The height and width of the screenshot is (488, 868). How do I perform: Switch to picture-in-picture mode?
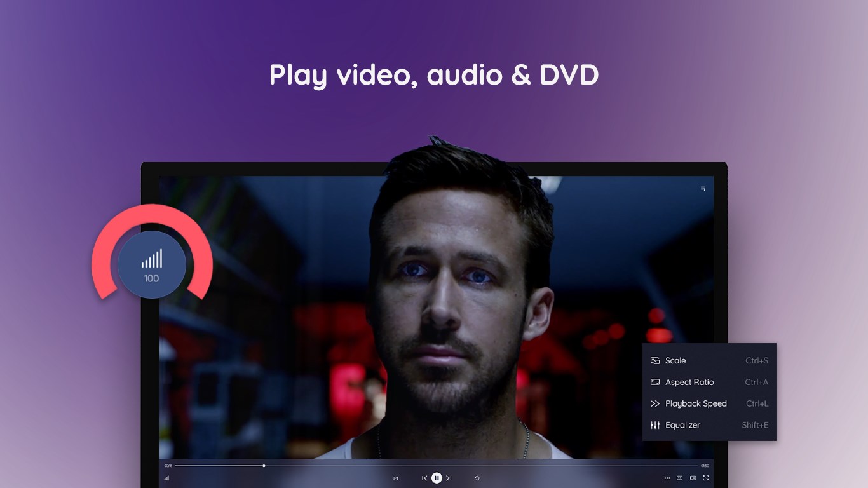point(691,478)
